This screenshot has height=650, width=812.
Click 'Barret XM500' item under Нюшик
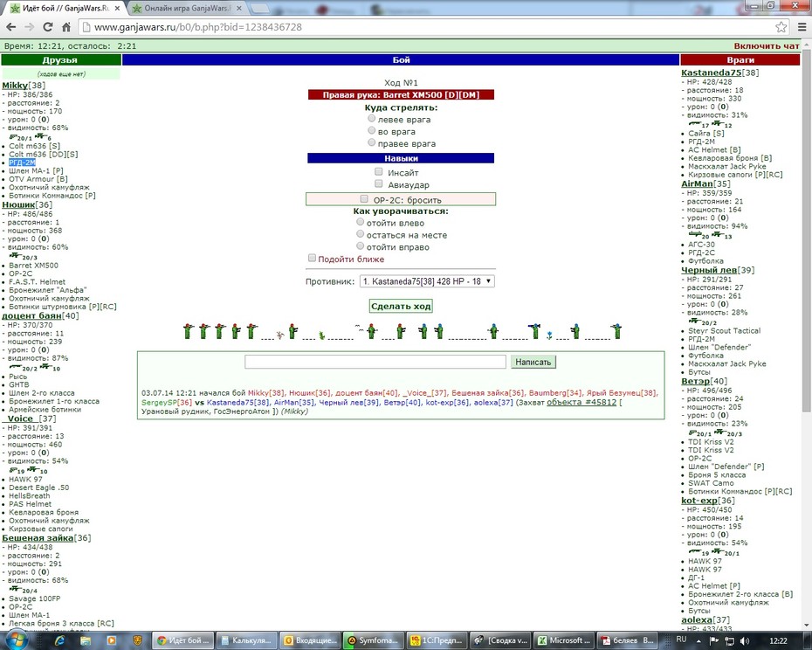point(34,266)
